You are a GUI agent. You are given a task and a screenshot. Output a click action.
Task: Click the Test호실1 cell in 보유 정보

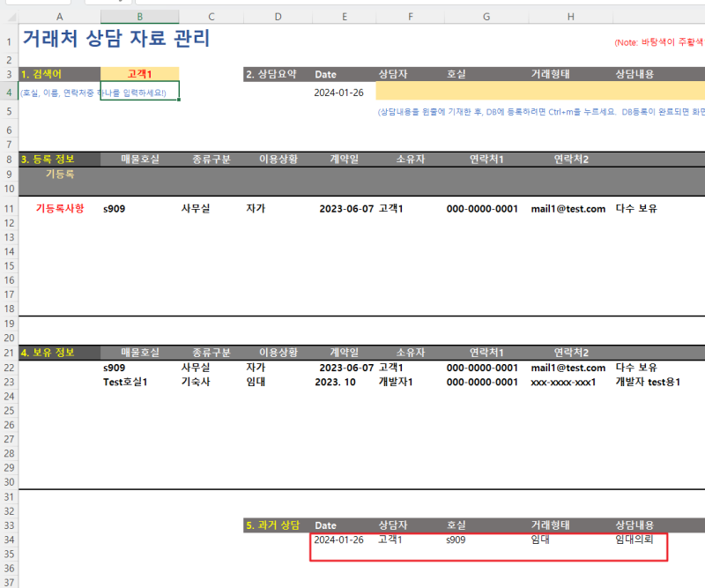click(x=125, y=382)
